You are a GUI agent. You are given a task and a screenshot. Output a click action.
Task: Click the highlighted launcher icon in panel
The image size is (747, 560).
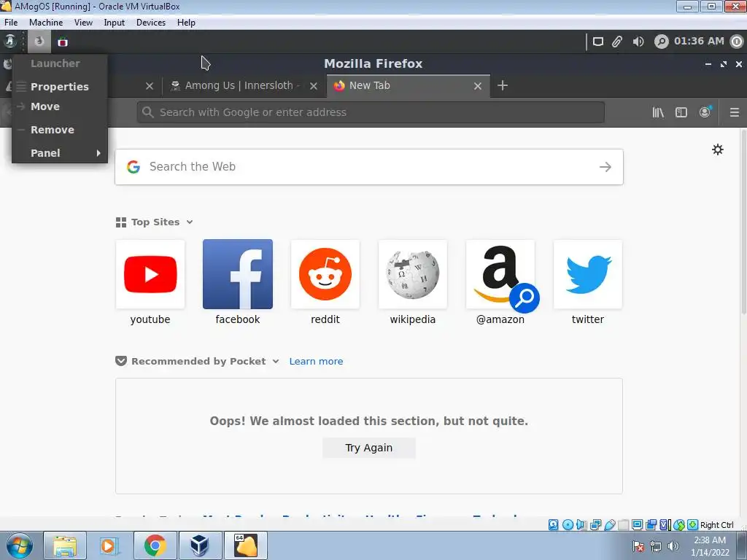click(39, 42)
